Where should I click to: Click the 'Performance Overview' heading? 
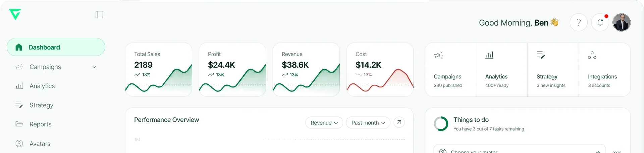166,120
